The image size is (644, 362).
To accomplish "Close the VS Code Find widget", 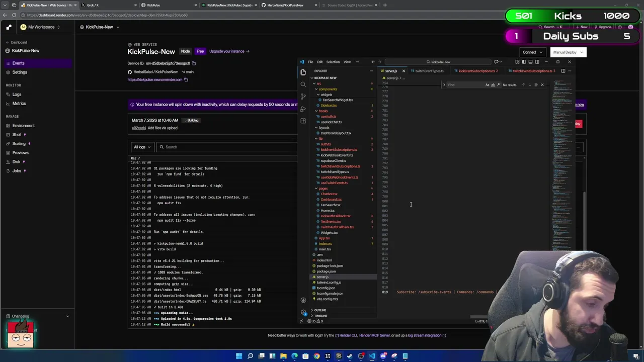I will 542,84.
